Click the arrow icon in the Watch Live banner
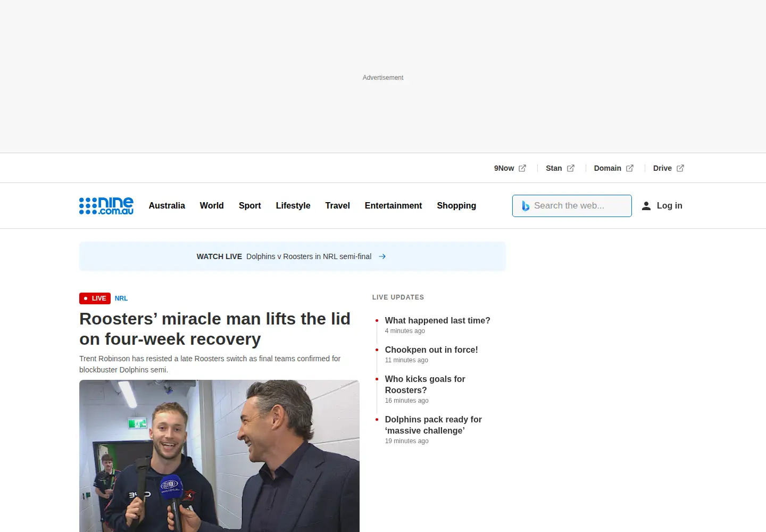This screenshot has height=532, width=766. (x=382, y=256)
